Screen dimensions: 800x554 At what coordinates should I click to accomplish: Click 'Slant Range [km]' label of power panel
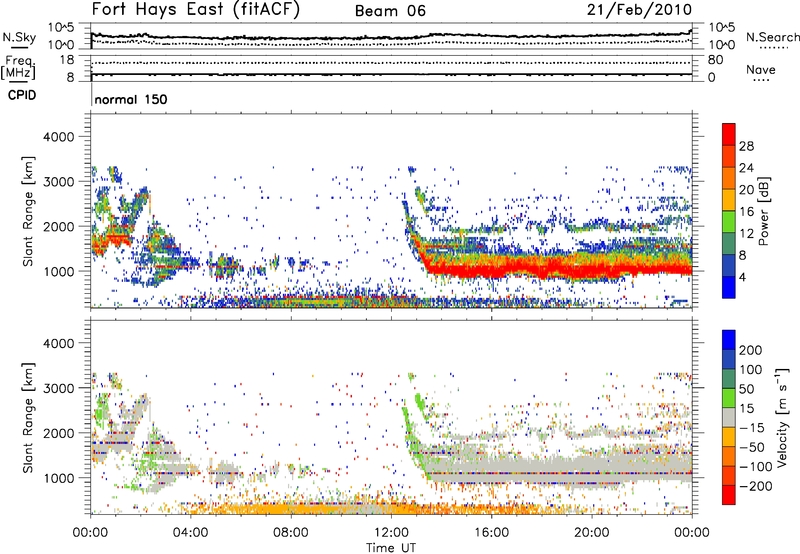click(x=28, y=211)
